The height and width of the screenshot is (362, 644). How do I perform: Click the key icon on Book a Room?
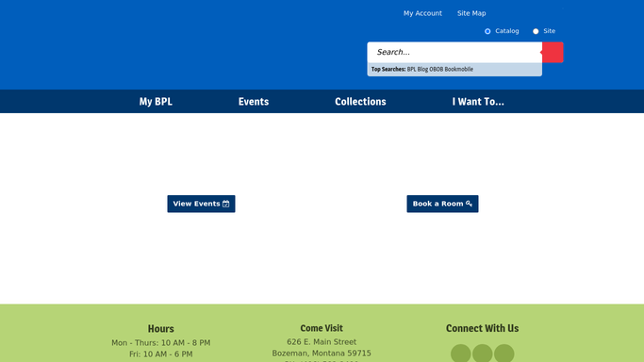point(469,204)
